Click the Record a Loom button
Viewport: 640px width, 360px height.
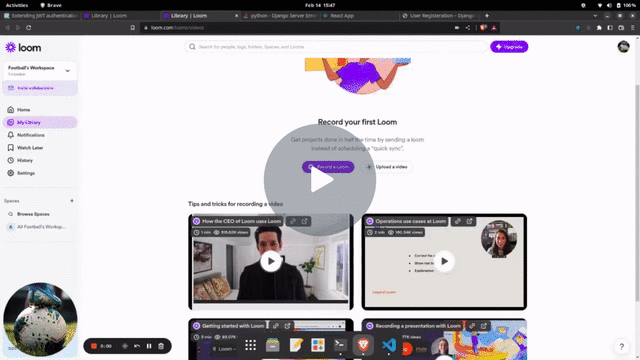click(328, 167)
